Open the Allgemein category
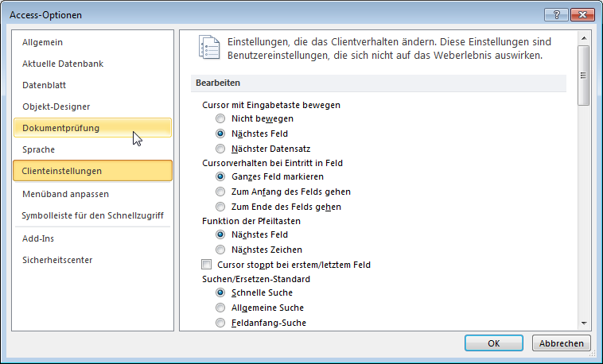This screenshot has height=364, width=603. tap(43, 42)
